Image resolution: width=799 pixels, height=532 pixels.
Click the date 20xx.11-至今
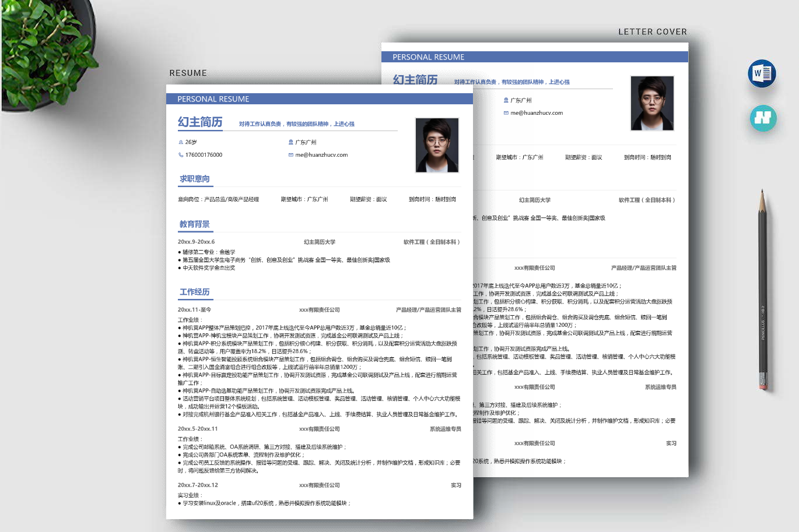tap(195, 310)
